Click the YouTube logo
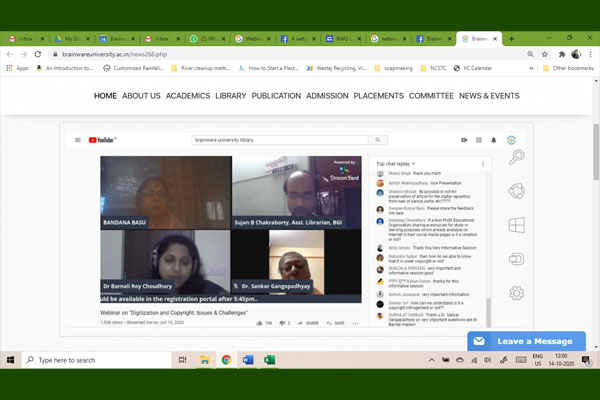This screenshot has width=600, height=400. pos(102,140)
